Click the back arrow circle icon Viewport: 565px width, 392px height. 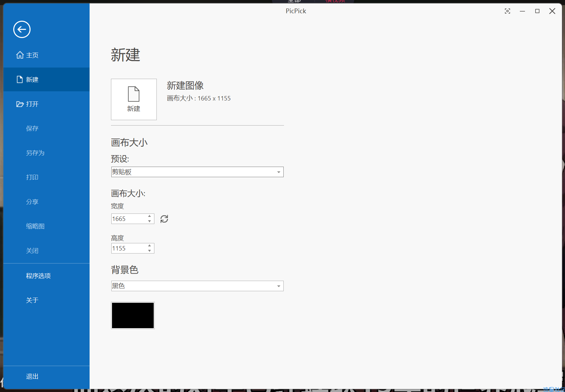(x=22, y=30)
